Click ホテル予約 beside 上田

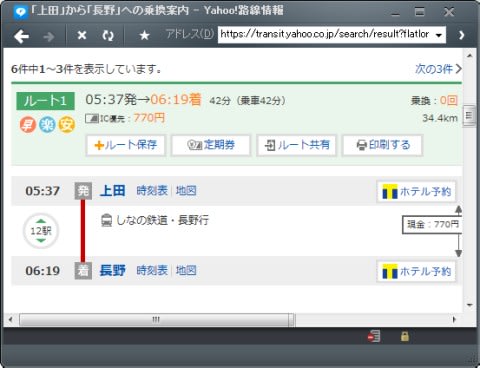click(x=416, y=192)
